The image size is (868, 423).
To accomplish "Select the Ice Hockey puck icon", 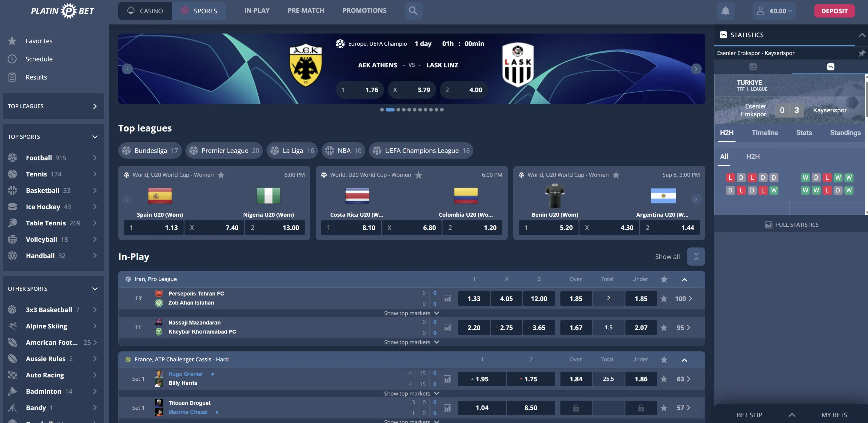I will (12, 207).
